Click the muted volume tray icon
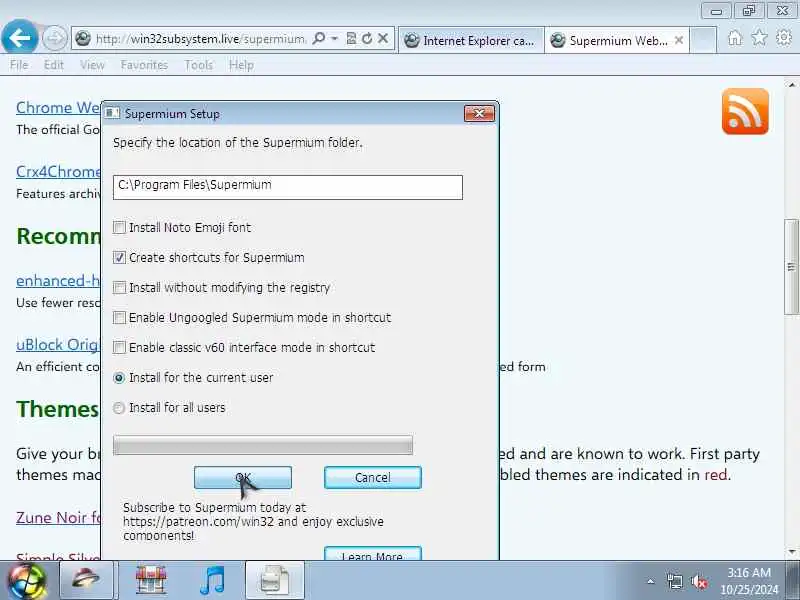 pos(699,581)
